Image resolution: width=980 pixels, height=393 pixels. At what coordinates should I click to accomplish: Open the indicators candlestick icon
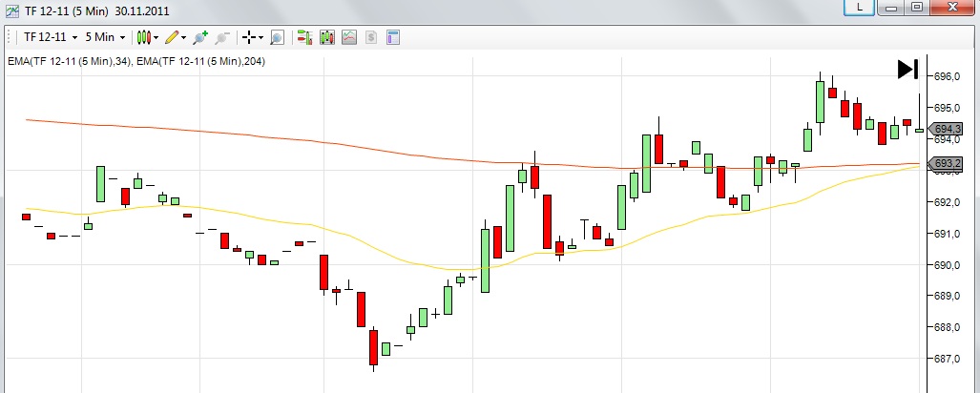coord(327,37)
